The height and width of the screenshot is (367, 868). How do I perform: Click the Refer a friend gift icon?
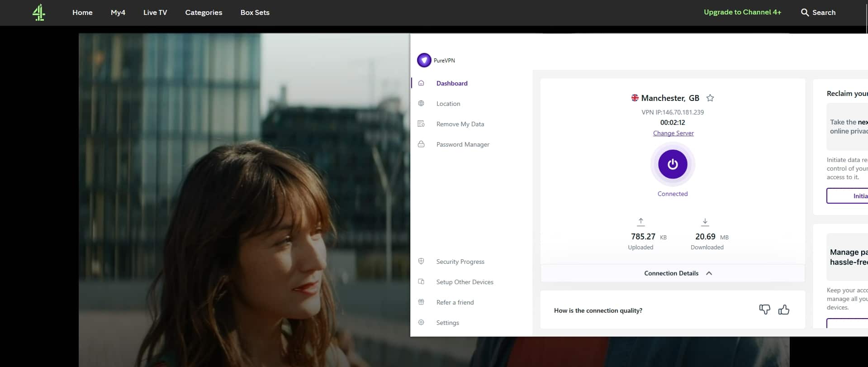pyautogui.click(x=421, y=302)
